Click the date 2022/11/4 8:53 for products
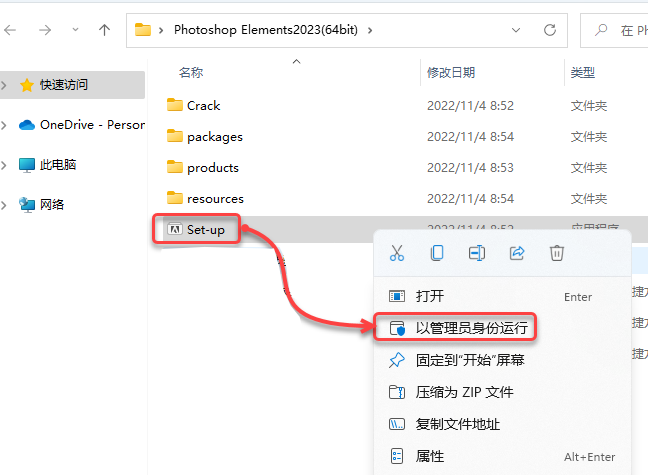Image resolution: width=648 pixels, height=475 pixels. click(x=470, y=168)
